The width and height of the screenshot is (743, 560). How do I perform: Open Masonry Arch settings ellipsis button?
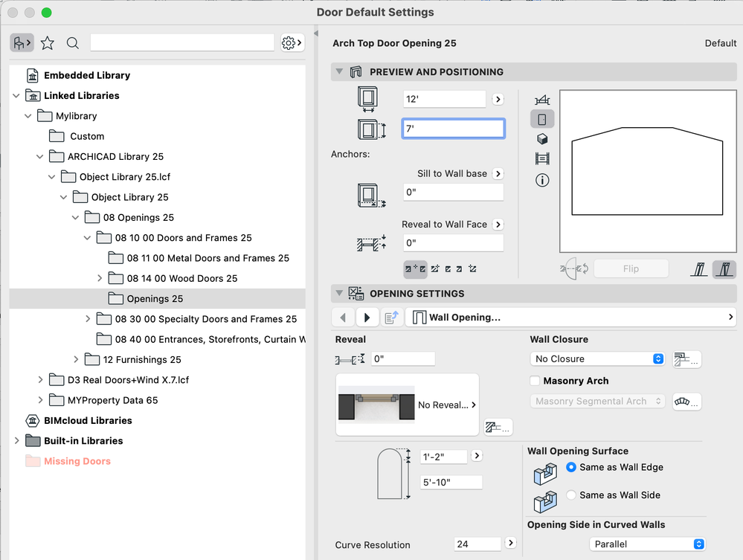coord(686,402)
